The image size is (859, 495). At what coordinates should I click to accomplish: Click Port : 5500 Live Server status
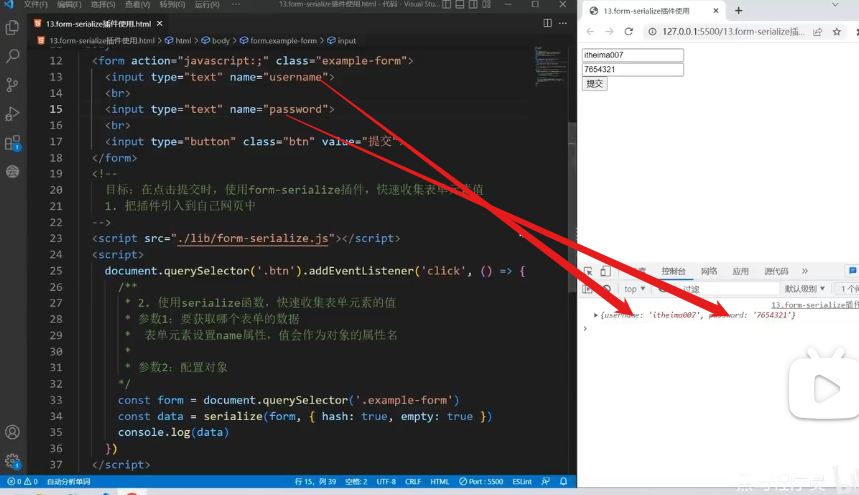pyautogui.click(x=481, y=481)
